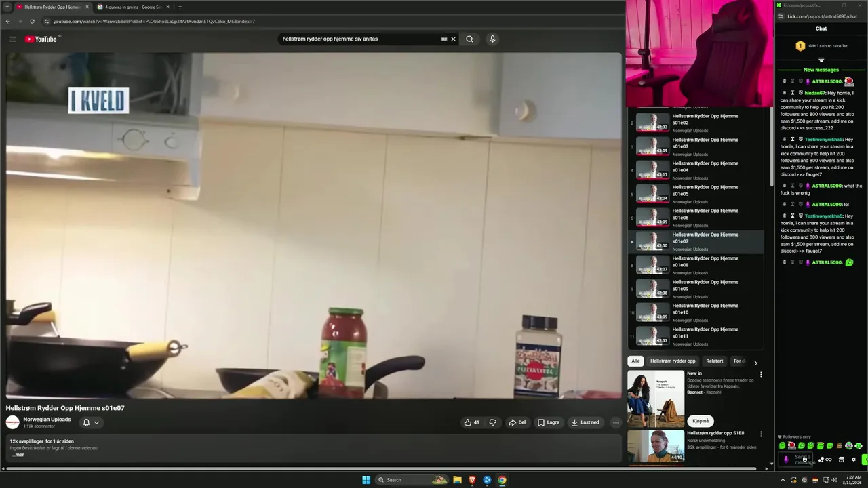Open the Norwegian Uploads channel name link
Viewport: 868px width, 488px height.
pos(47,420)
